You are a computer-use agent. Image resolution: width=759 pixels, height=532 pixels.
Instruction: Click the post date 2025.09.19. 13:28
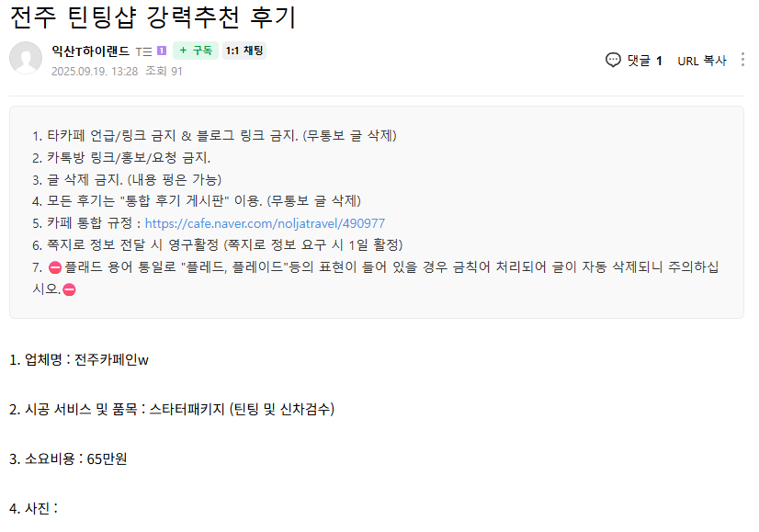pyautogui.click(x=95, y=71)
